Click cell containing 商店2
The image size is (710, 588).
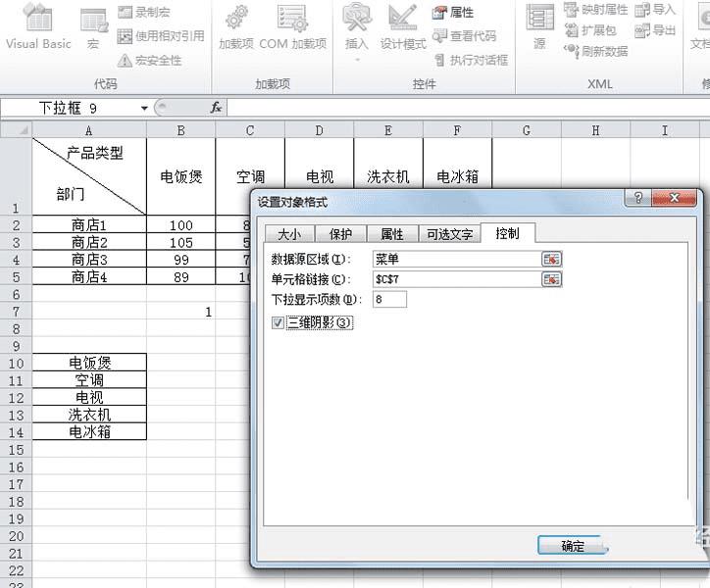(89, 242)
